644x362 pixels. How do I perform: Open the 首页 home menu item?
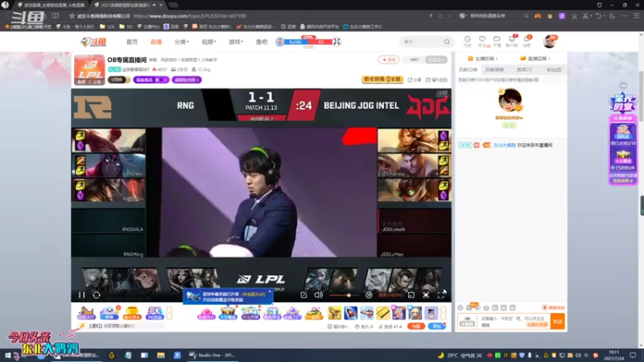(x=132, y=42)
